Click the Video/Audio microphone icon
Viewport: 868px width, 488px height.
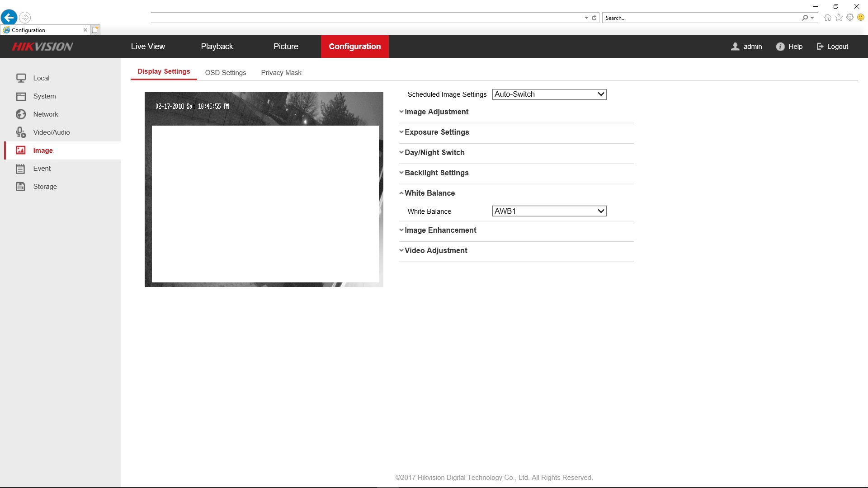tap(21, 132)
